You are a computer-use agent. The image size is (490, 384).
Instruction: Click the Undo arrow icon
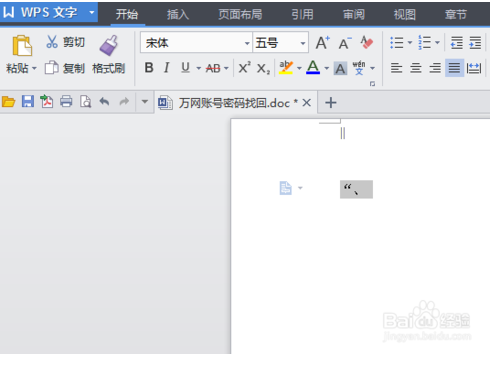[105, 101]
